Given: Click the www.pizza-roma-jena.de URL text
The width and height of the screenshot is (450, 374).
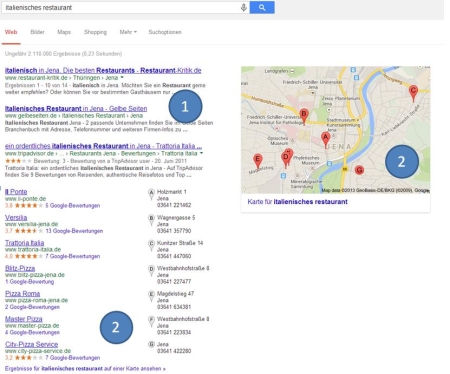Looking at the screenshot, I should 36,300.
